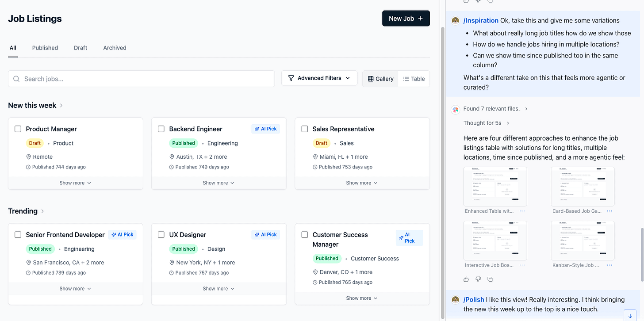Click the Draft status badge on Product Manager
Screen dimensions: 644x321
[x=35, y=143]
